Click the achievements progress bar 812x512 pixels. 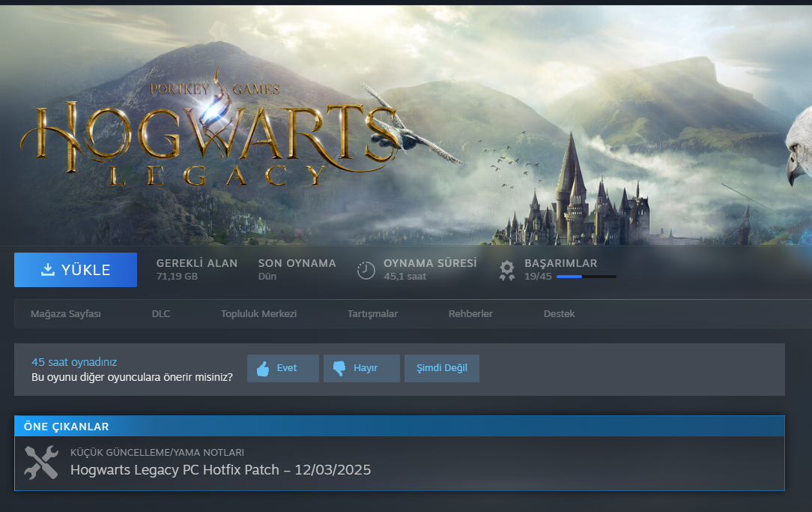tap(587, 277)
